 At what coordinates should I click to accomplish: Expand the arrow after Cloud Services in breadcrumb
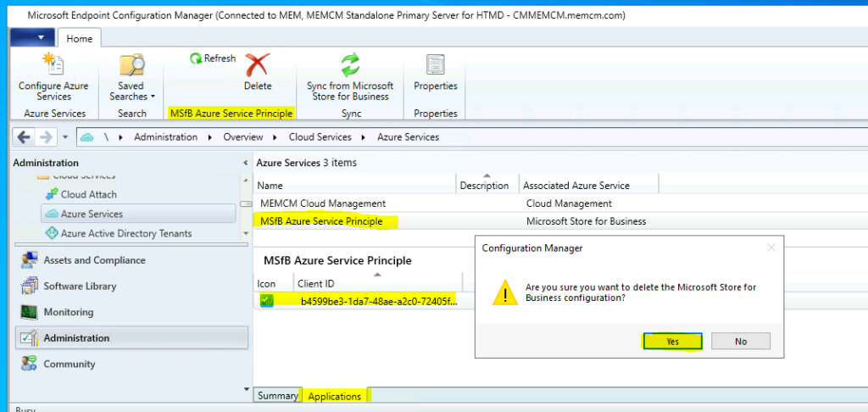click(364, 137)
